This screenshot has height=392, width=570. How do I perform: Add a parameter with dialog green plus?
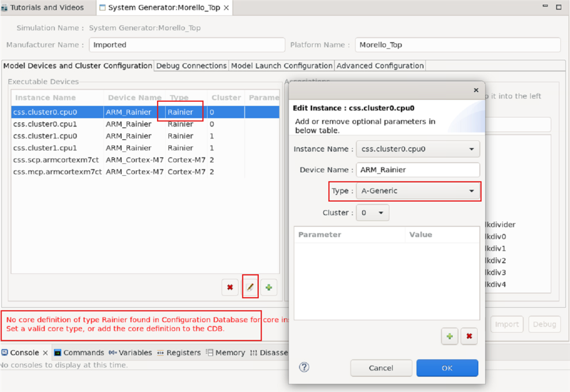click(449, 336)
